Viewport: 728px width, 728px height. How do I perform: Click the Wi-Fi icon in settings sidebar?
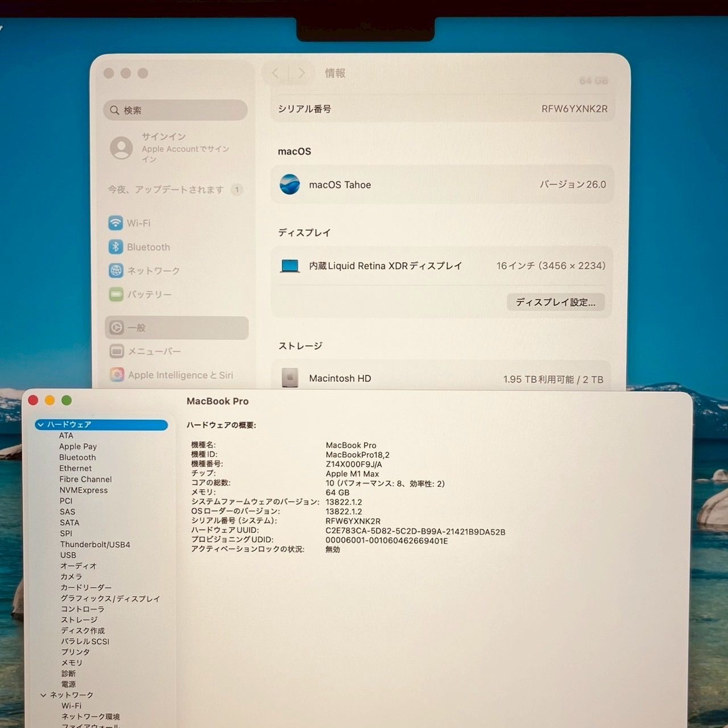115,223
